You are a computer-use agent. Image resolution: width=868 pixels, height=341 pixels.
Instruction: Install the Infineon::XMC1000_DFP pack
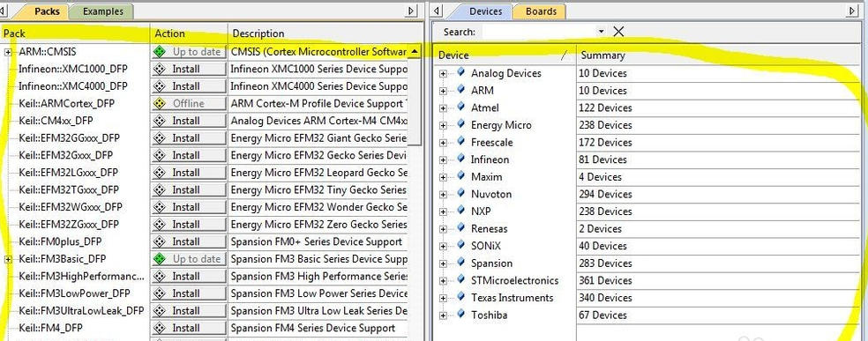click(189, 69)
